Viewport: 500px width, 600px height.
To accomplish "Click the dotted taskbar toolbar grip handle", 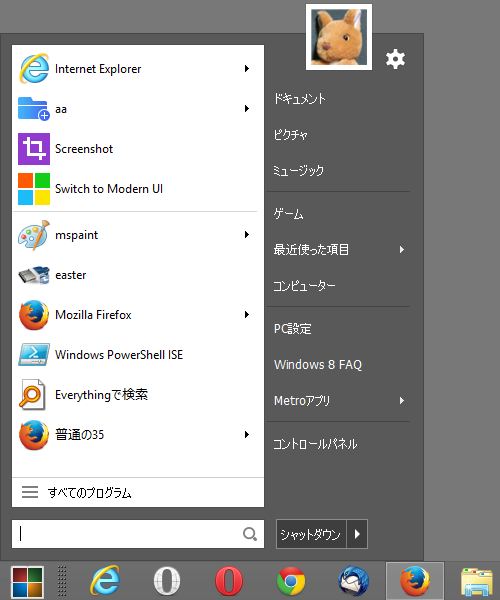I will [62, 581].
